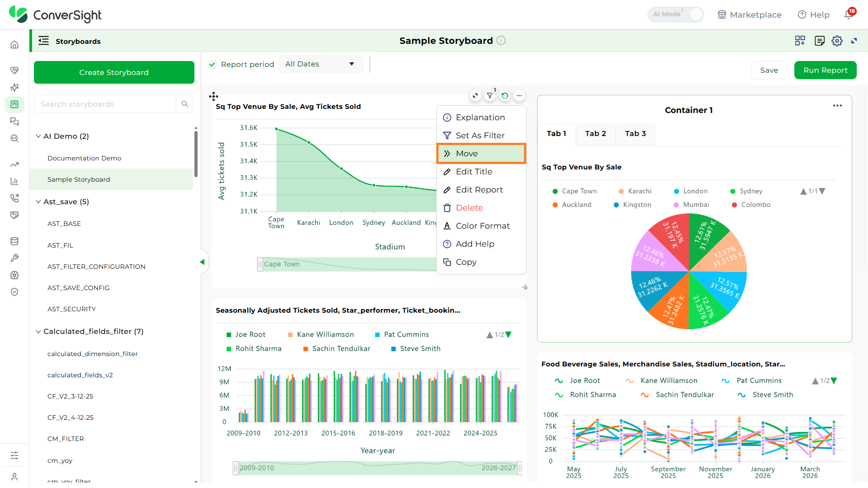Refresh the Sq Top Venue chart
The height and width of the screenshot is (488, 868).
click(x=505, y=96)
